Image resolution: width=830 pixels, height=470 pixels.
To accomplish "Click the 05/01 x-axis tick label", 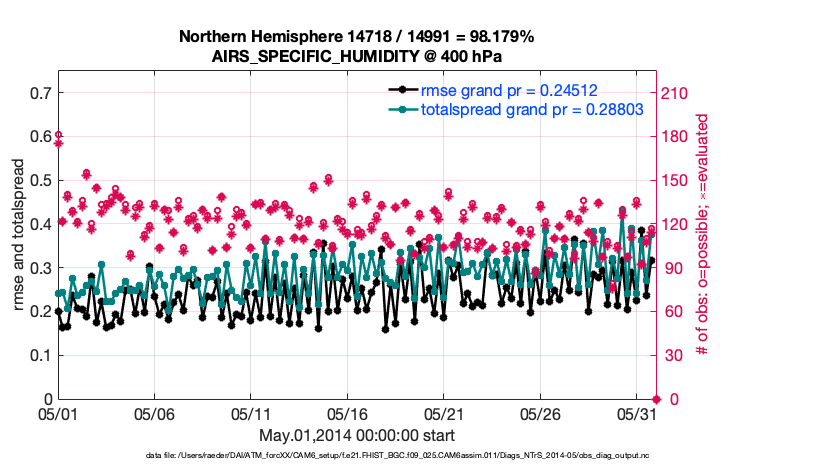I will click(58, 413).
